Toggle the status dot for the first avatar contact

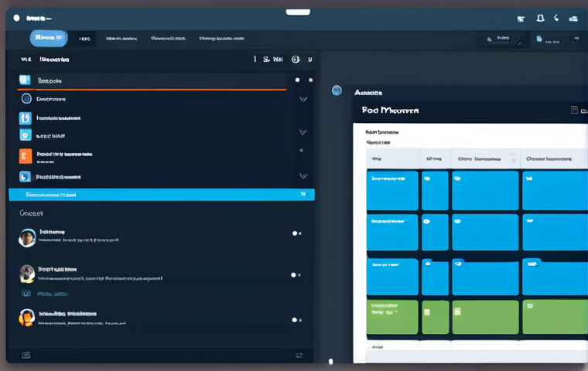[295, 233]
